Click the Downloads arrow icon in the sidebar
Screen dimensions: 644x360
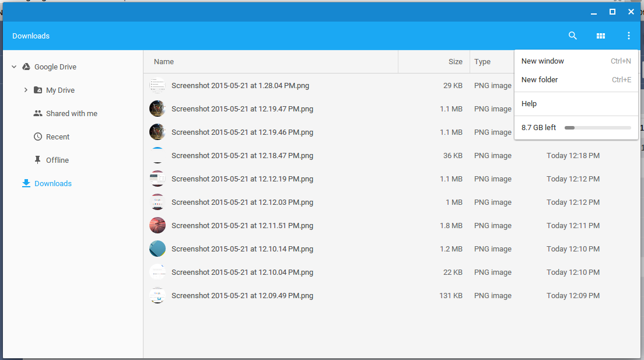(x=26, y=183)
